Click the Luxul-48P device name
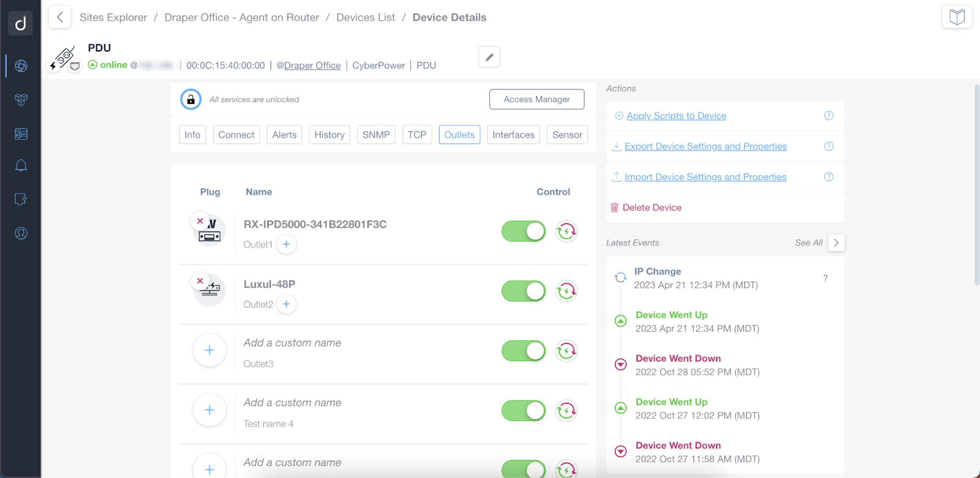Image resolution: width=980 pixels, height=478 pixels. pos(269,284)
